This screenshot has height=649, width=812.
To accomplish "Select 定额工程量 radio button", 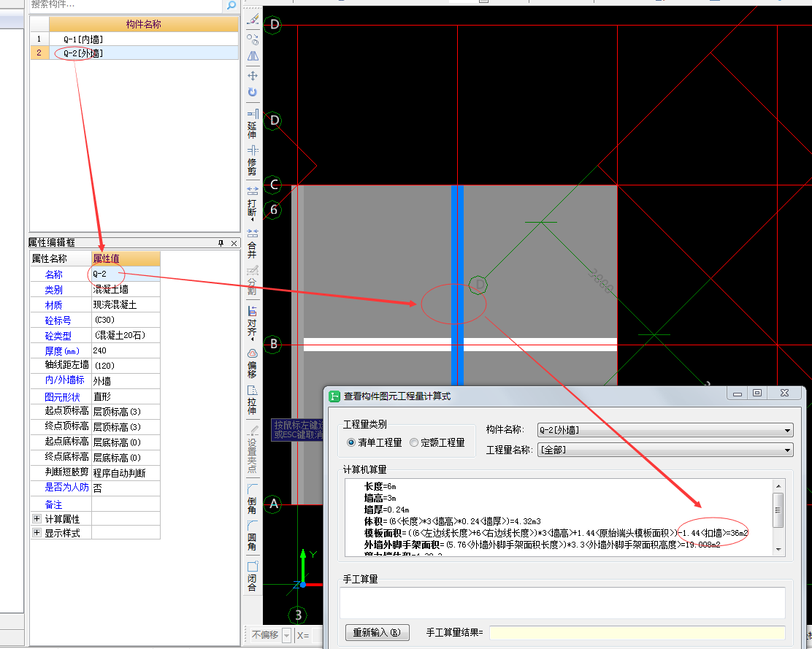I will point(414,442).
